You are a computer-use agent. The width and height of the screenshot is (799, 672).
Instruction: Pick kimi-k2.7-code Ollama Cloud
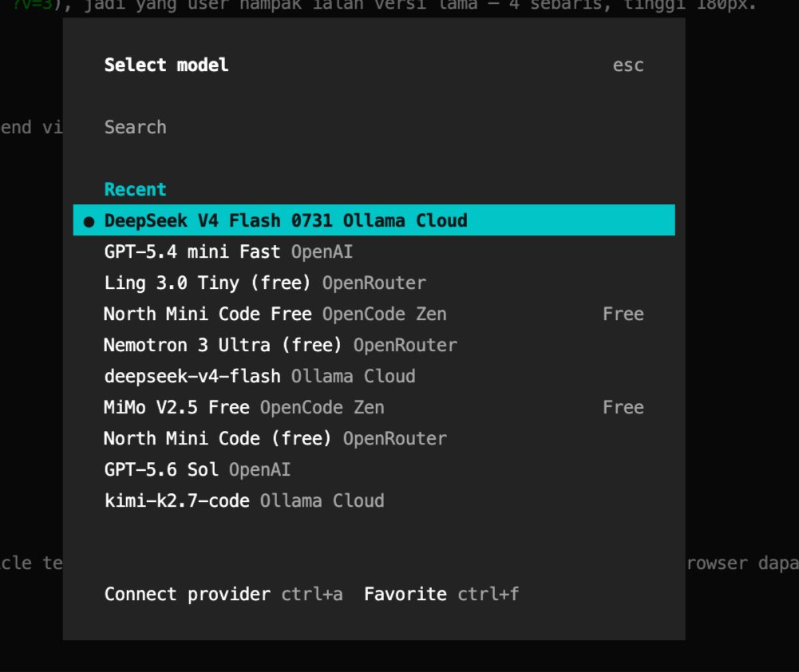pos(374,500)
